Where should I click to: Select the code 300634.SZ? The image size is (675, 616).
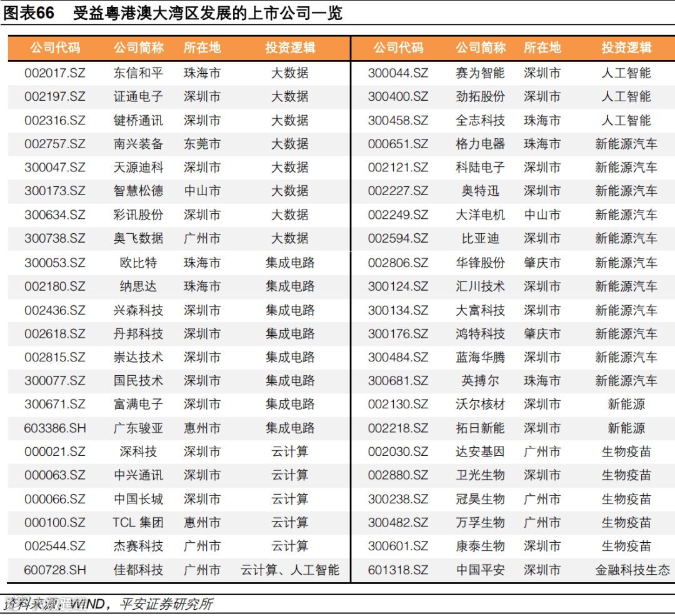54,215
